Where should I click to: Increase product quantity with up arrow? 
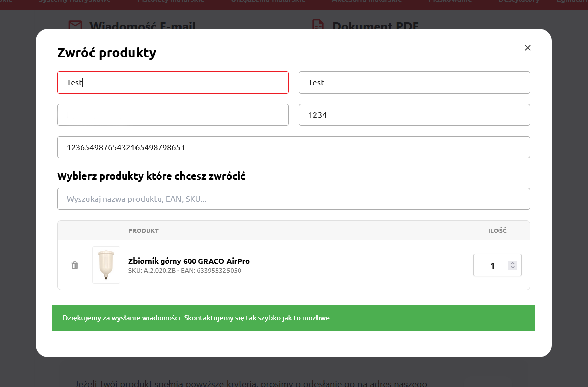point(513,263)
